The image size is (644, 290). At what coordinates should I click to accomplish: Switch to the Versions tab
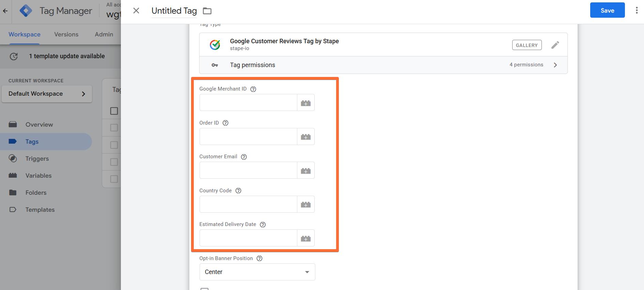pyautogui.click(x=66, y=34)
